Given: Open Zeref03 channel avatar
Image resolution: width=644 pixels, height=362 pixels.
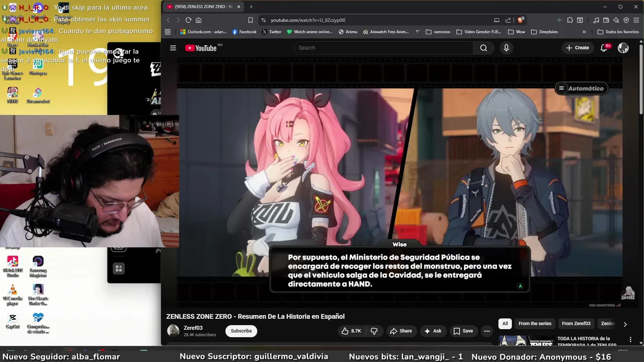Looking at the screenshot, I should pos(173,331).
